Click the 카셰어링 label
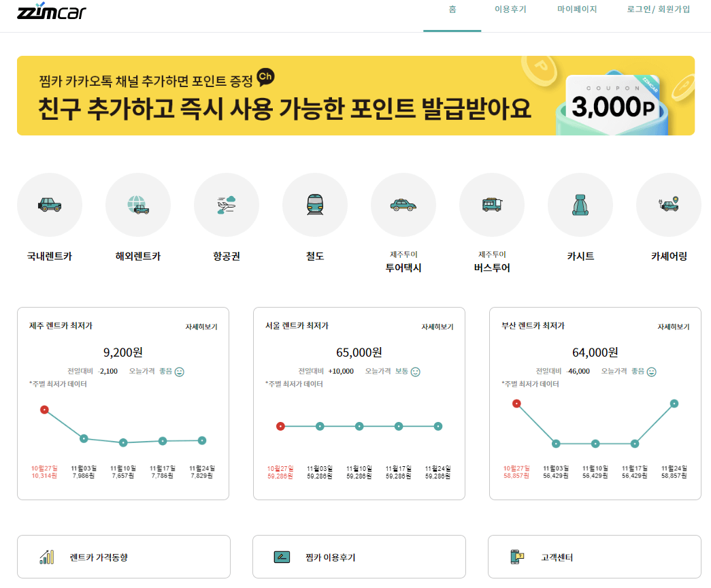The width and height of the screenshot is (711, 588). point(668,257)
